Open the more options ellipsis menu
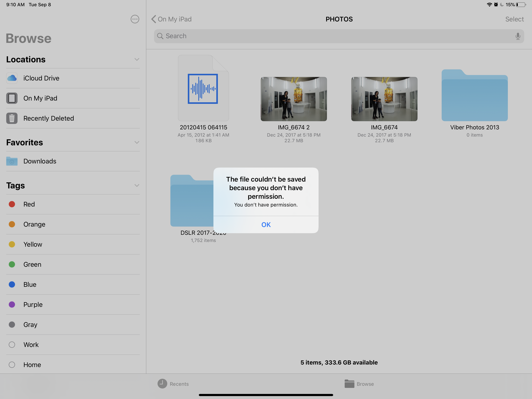The height and width of the screenshot is (399, 532). (135, 19)
